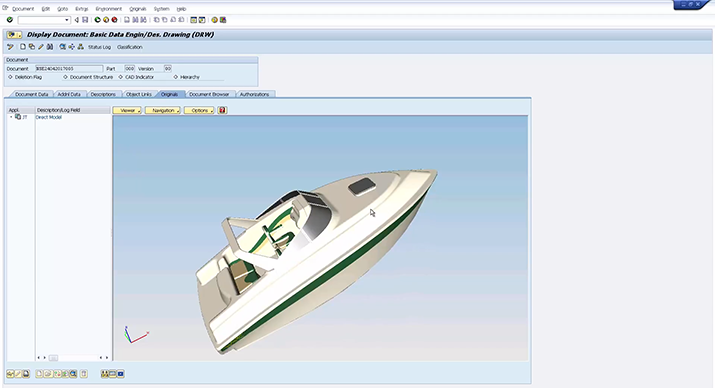The height and width of the screenshot is (388, 715).
Task: Click the Copy document icon under the title
Action: tap(31, 47)
